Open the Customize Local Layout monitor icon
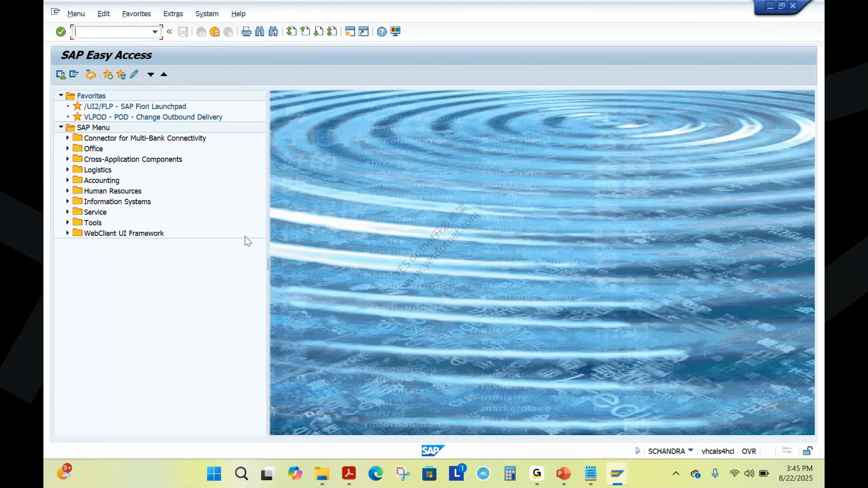 396,32
